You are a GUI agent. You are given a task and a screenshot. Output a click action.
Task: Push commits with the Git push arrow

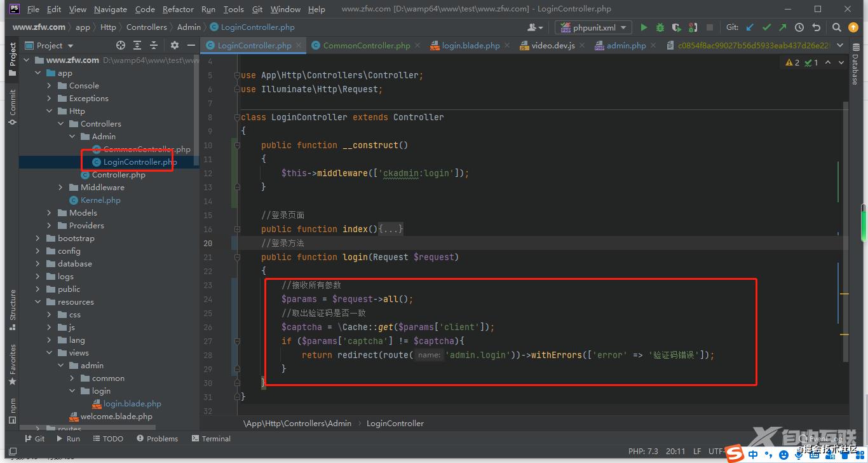tap(782, 27)
